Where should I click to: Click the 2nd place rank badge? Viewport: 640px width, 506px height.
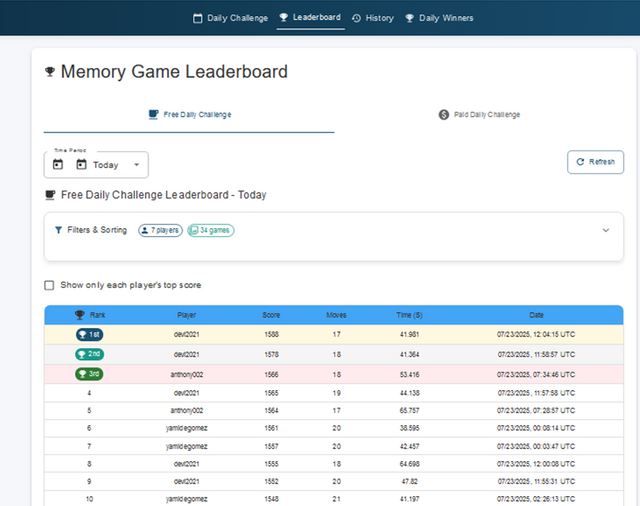tap(89, 354)
